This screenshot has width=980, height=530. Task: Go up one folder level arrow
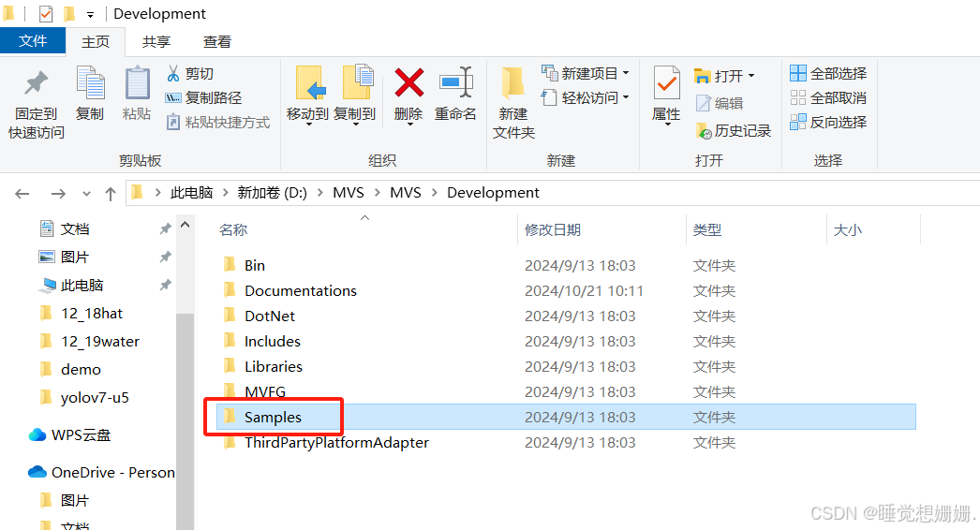[x=111, y=194]
